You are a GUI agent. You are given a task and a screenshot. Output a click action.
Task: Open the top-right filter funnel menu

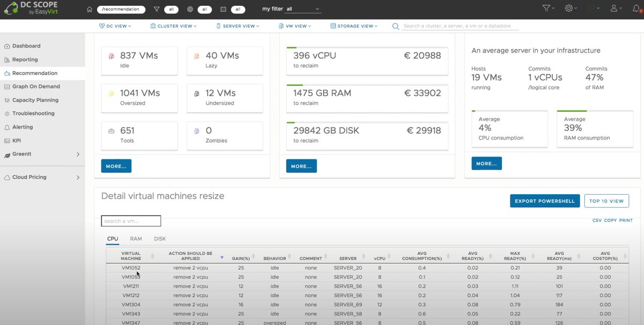546,9
